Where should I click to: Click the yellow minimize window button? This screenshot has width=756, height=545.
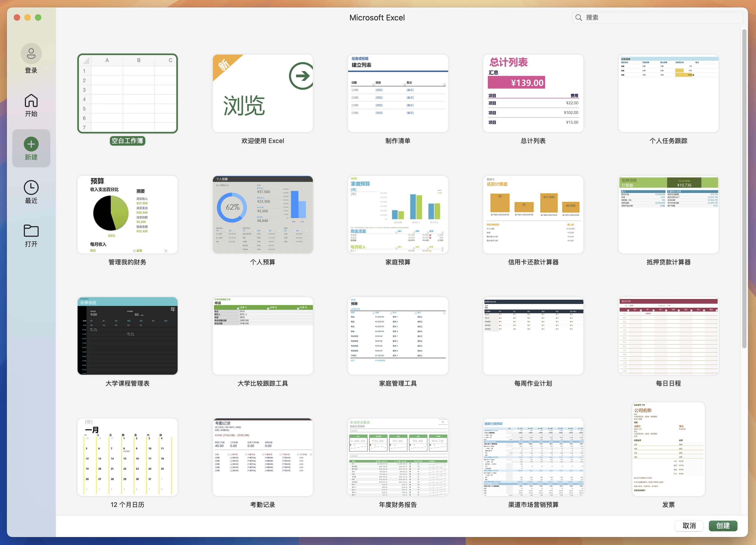pos(28,17)
